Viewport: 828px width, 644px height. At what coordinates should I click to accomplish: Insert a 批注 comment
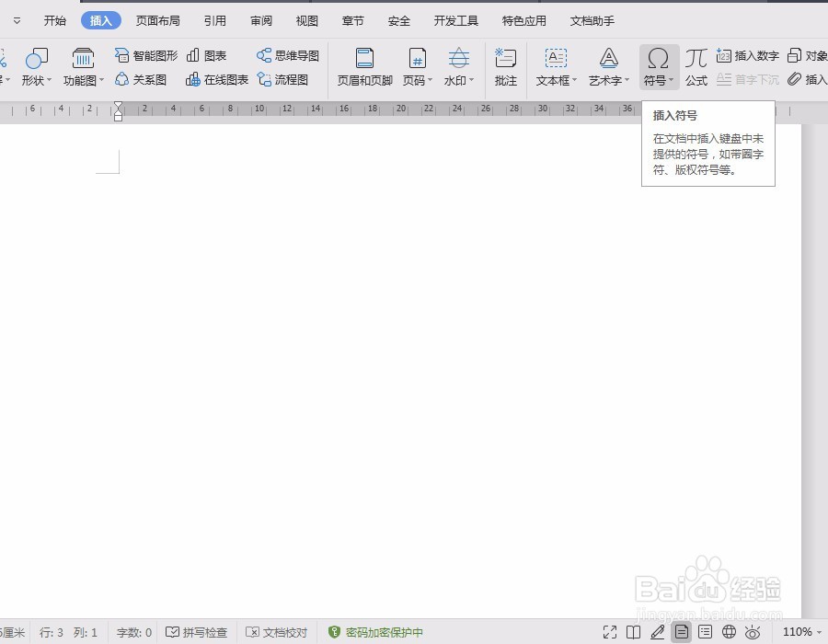pyautogui.click(x=505, y=66)
